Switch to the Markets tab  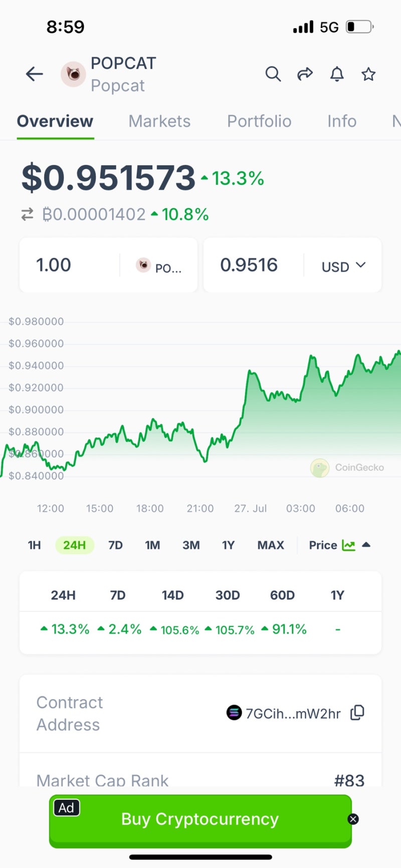click(159, 121)
